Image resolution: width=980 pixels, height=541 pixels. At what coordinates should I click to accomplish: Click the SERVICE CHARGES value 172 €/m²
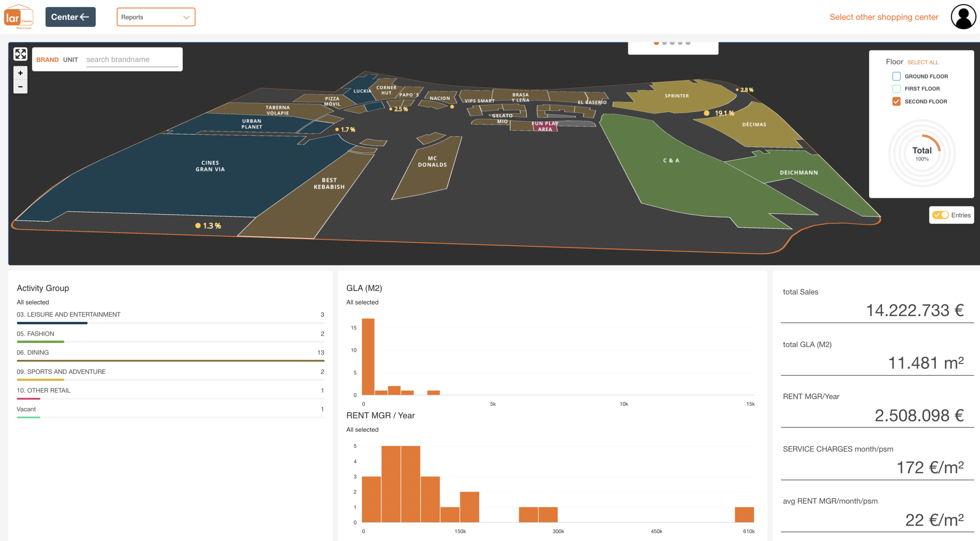coord(930,467)
